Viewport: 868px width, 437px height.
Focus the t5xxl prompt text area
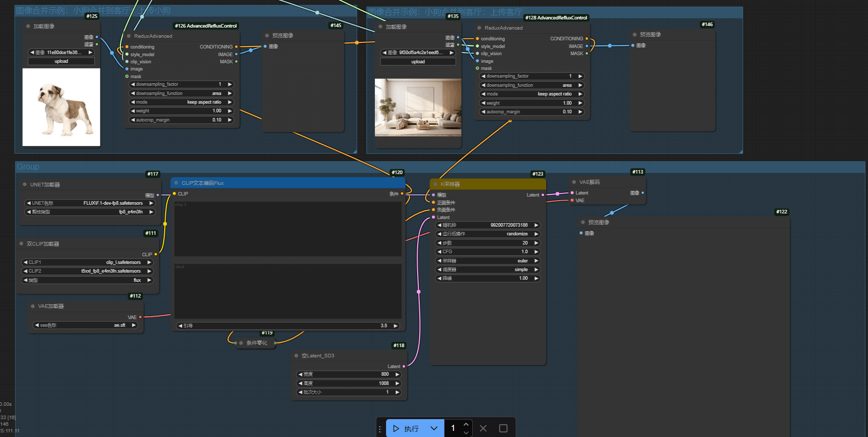point(288,291)
